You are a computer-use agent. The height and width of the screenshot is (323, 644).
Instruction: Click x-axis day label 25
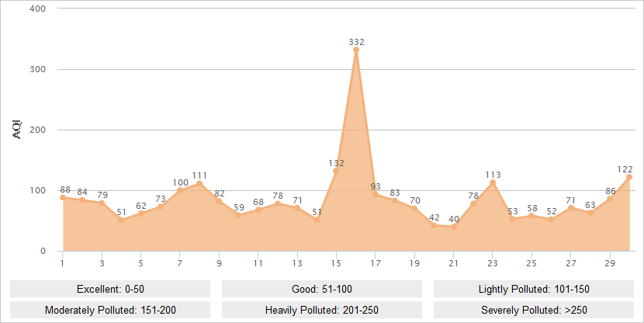click(531, 263)
